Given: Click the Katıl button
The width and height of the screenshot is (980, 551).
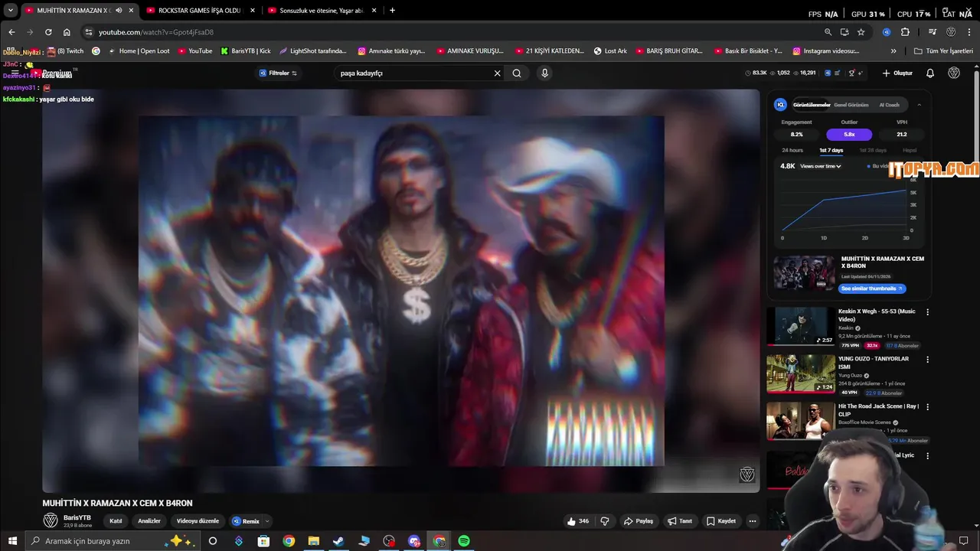Looking at the screenshot, I should [116, 521].
